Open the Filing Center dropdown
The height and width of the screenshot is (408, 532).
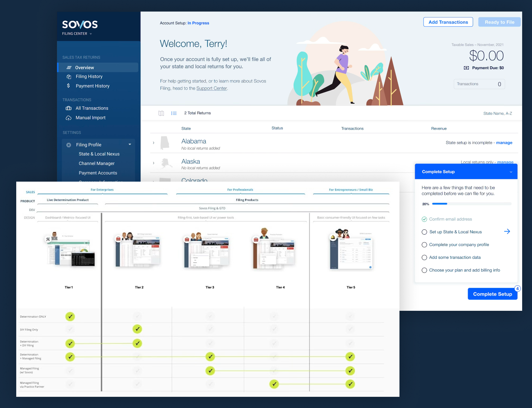[x=77, y=34]
